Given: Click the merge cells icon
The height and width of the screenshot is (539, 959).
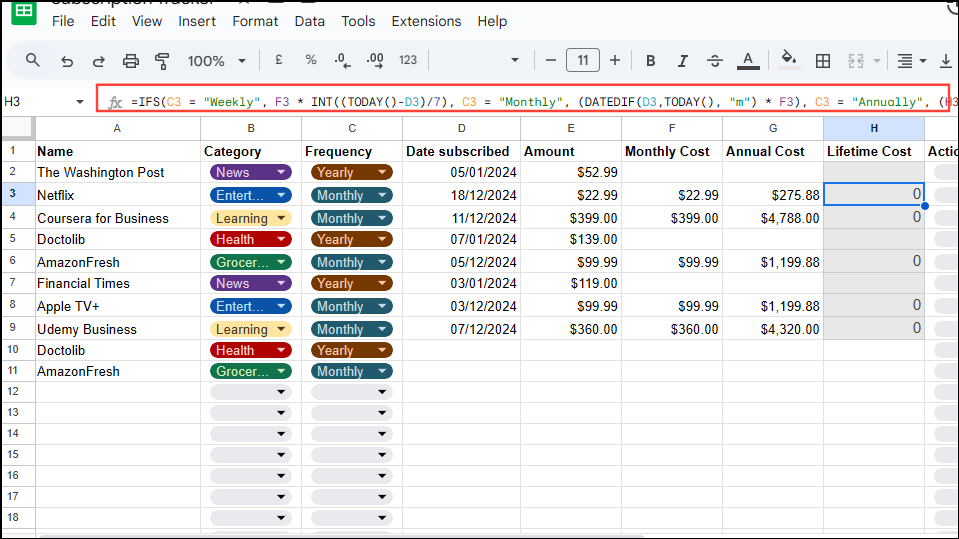Looking at the screenshot, I should click(856, 61).
